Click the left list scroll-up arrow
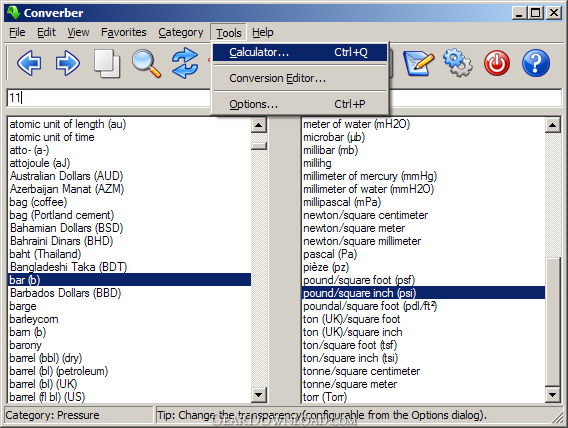Screen dimensions: 568x428 (x=259, y=125)
